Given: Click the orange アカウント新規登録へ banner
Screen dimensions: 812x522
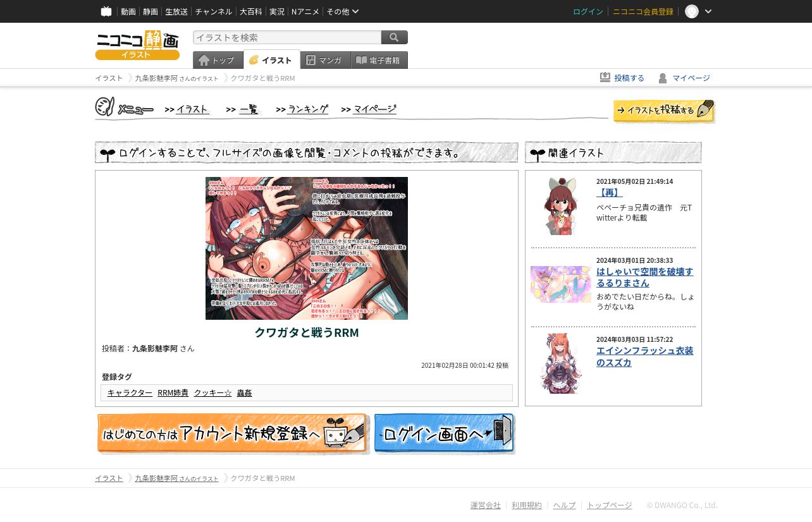Looking at the screenshot, I should [x=233, y=434].
